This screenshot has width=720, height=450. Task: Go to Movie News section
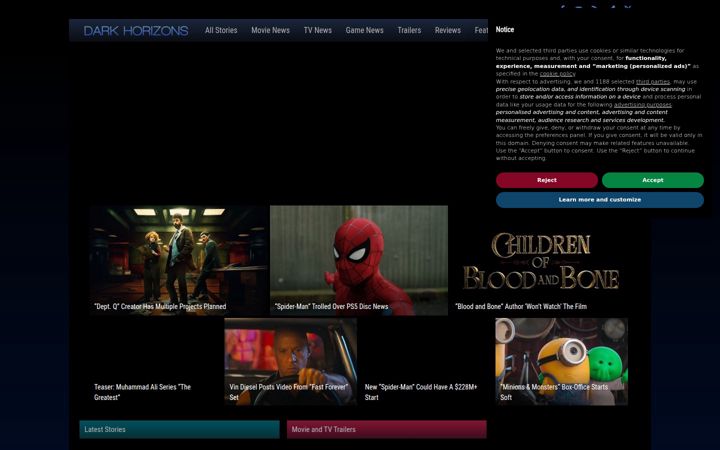270,30
